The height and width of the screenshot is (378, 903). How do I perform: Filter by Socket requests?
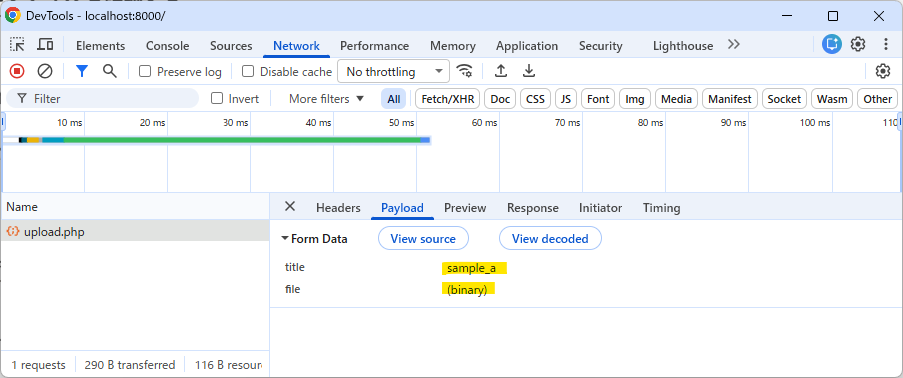pyautogui.click(x=784, y=99)
